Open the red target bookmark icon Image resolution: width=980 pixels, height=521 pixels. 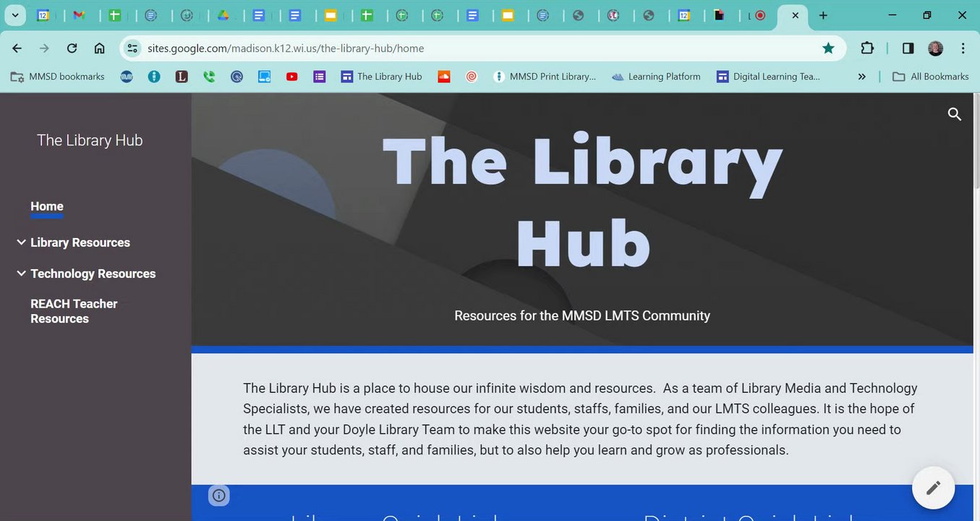point(472,76)
